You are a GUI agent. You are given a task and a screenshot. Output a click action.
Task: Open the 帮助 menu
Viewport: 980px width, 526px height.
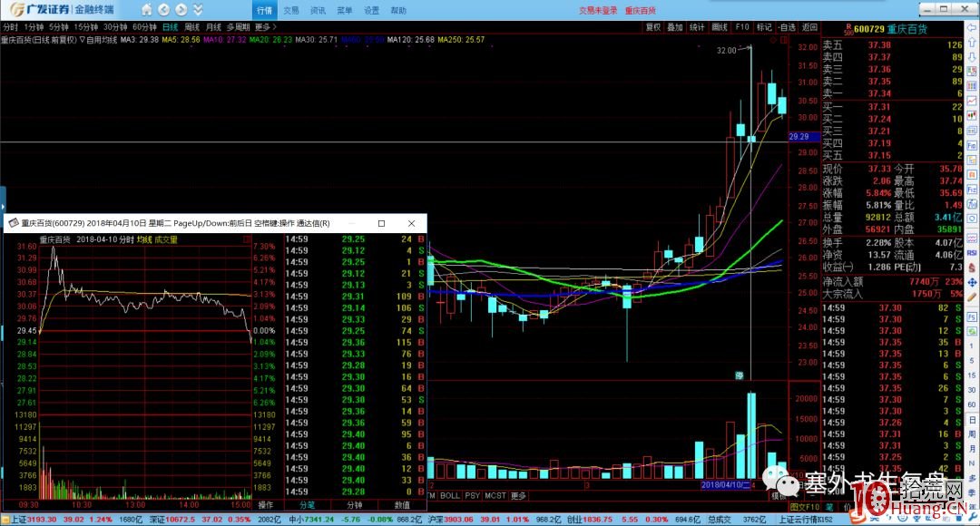coord(398,11)
